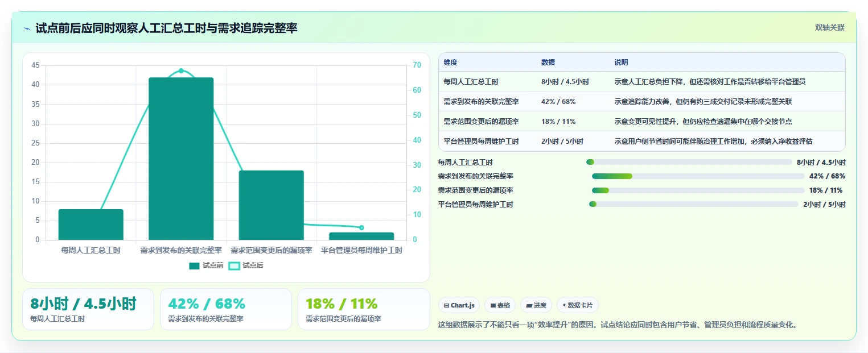Image resolution: width=868 pixels, height=353 pixels.
Task: Click the shortest bar, 平台管理员每周维护工时
Action: pos(361,236)
